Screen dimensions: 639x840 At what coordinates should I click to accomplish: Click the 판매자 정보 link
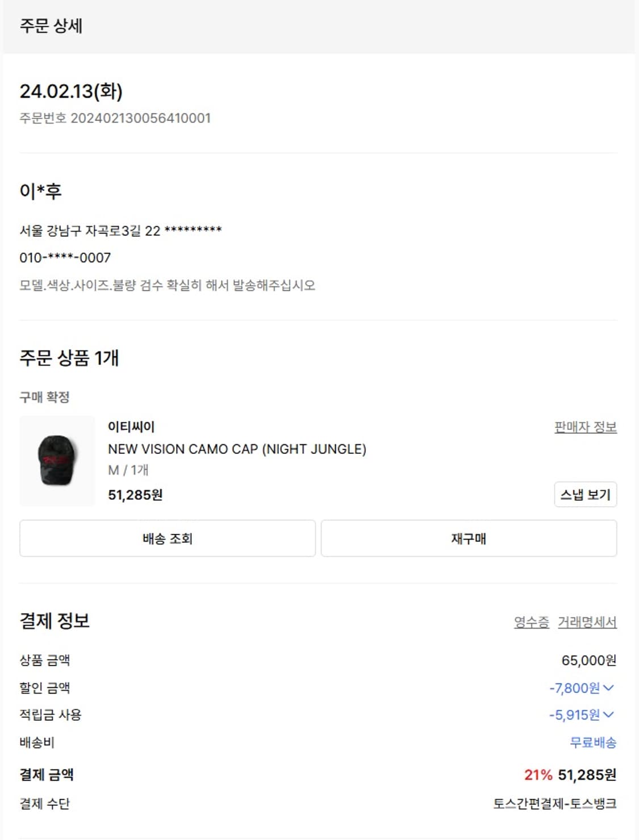(585, 427)
